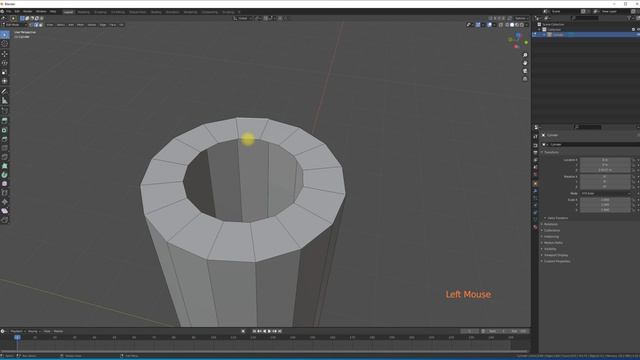The width and height of the screenshot is (640, 360).
Task: Select the Scale tool
Action: point(4,72)
